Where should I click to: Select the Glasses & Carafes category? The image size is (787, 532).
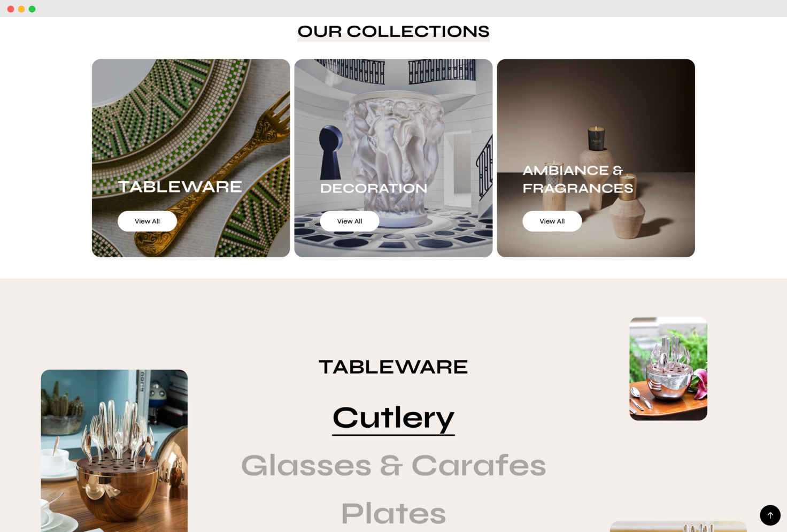[393, 465]
